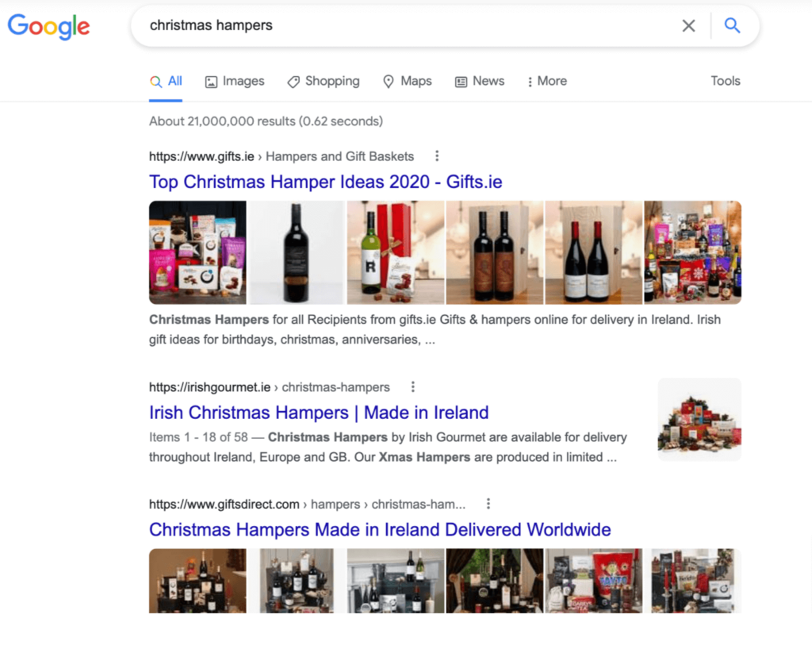The width and height of the screenshot is (812, 657).
Task: Switch to the Shopping tab
Action: point(324,82)
